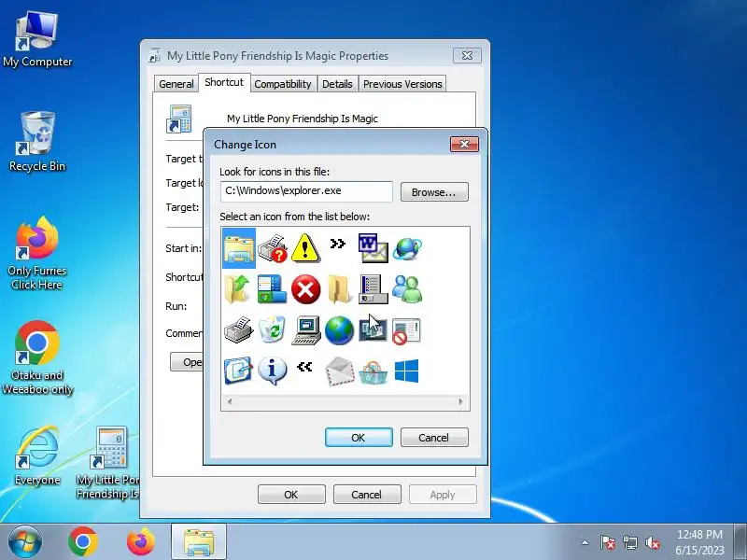Open Chrome from the taskbar
This screenshot has width=747, height=560.
click(x=83, y=542)
